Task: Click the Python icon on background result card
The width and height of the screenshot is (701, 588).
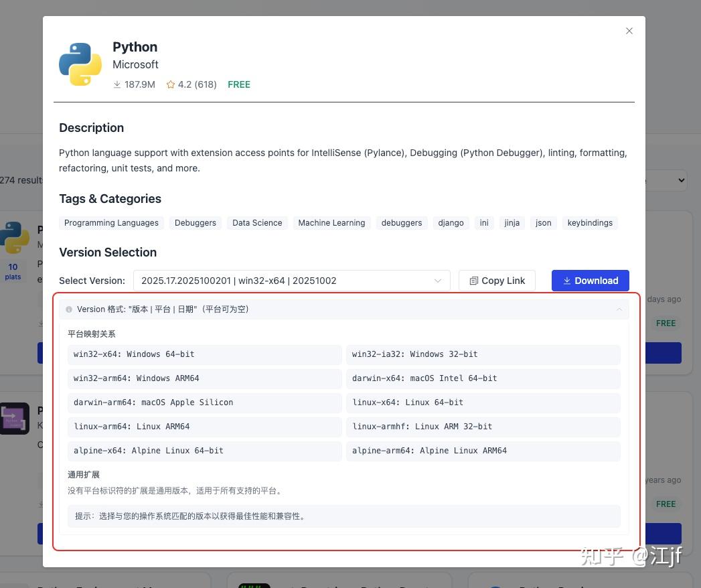Action: click(15, 238)
